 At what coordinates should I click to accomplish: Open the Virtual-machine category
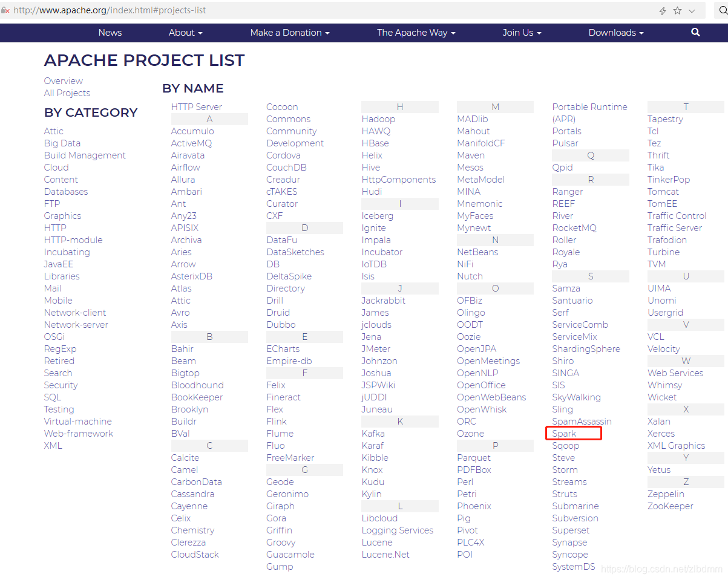[x=78, y=422]
